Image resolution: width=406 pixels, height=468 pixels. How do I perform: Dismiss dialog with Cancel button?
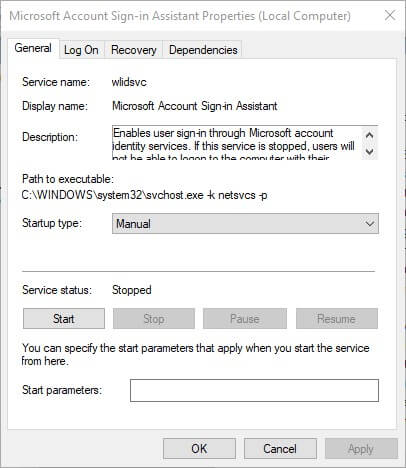tap(280, 449)
